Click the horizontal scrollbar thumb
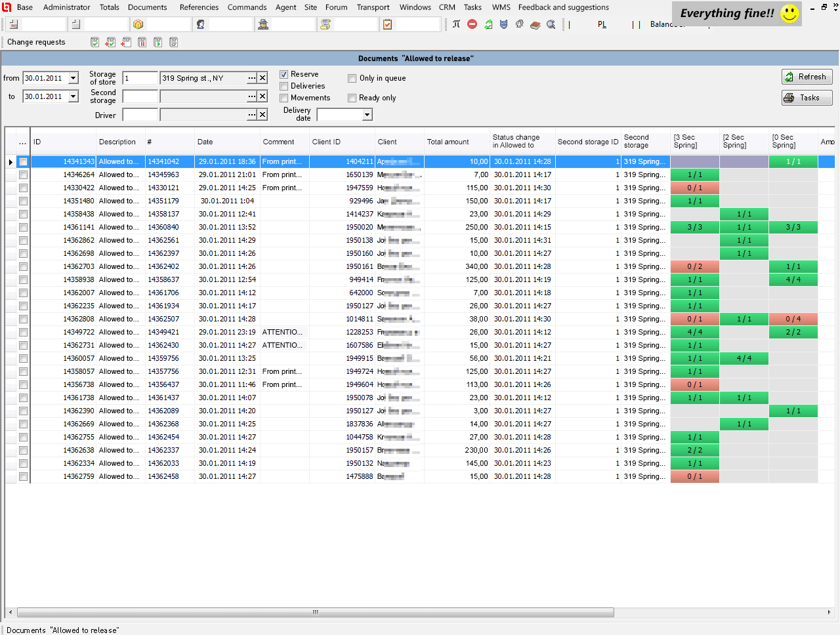840x635 pixels. [316, 612]
